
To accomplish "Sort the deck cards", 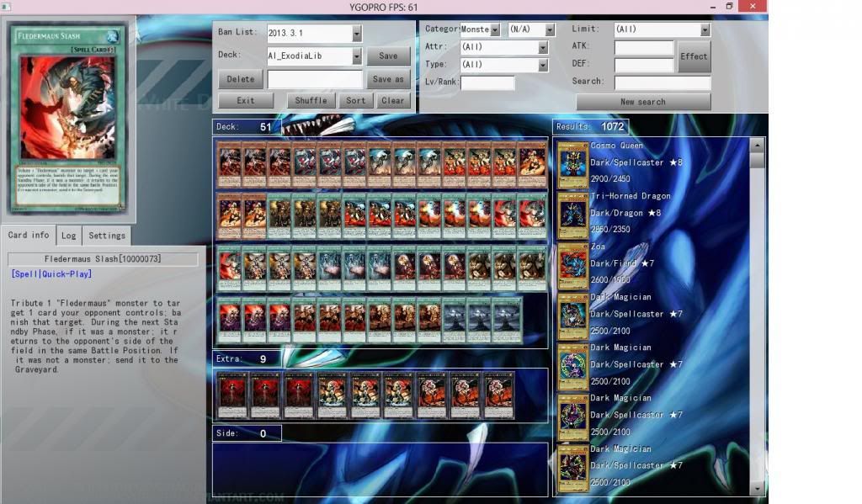I will (355, 101).
